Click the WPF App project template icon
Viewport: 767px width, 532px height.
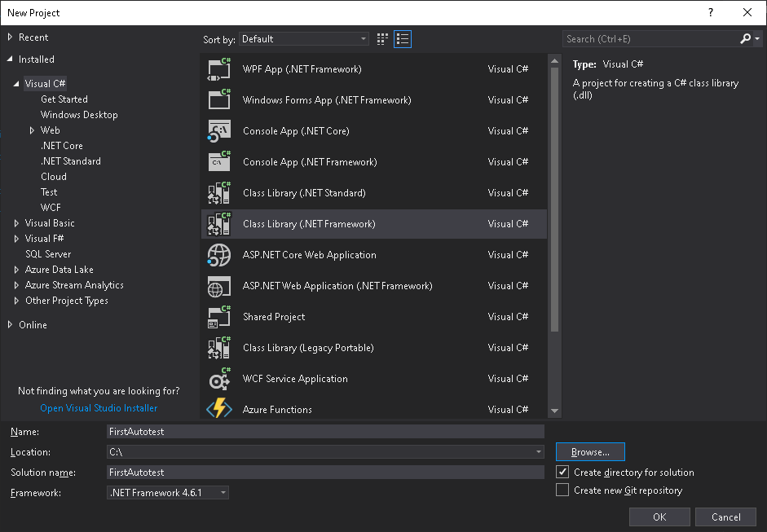pos(219,69)
